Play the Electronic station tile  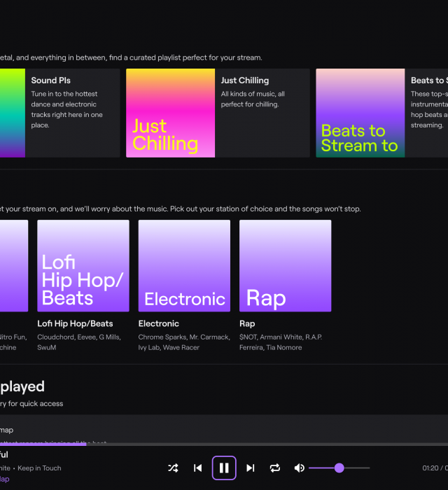[x=184, y=266]
